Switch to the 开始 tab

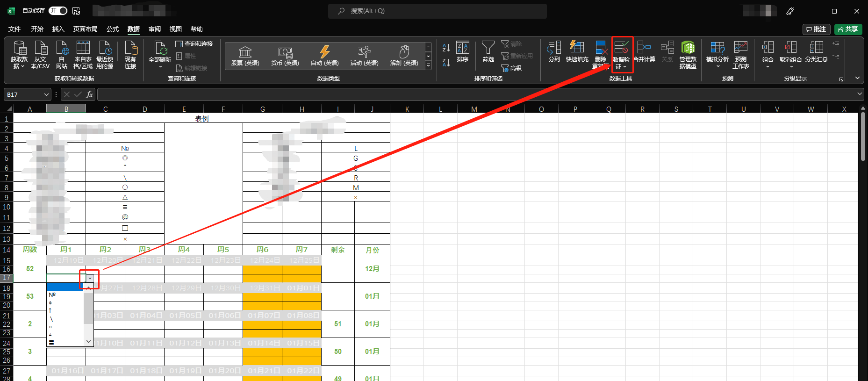[37, 29]
